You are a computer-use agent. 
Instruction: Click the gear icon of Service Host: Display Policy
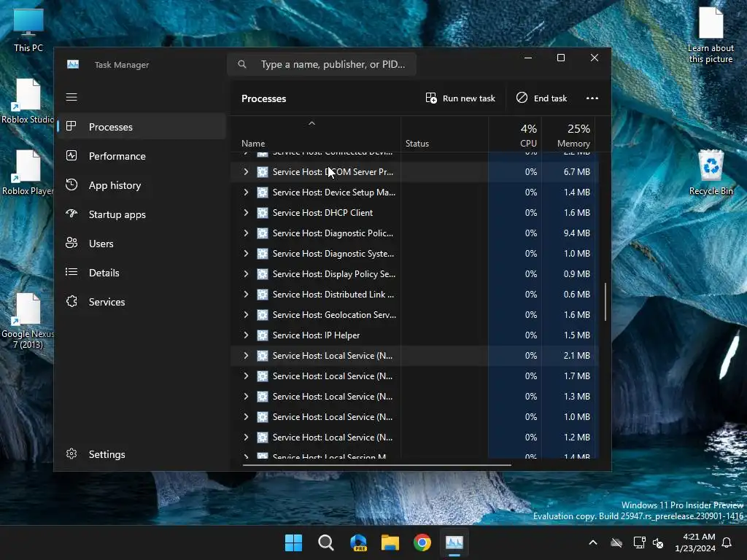263,274
